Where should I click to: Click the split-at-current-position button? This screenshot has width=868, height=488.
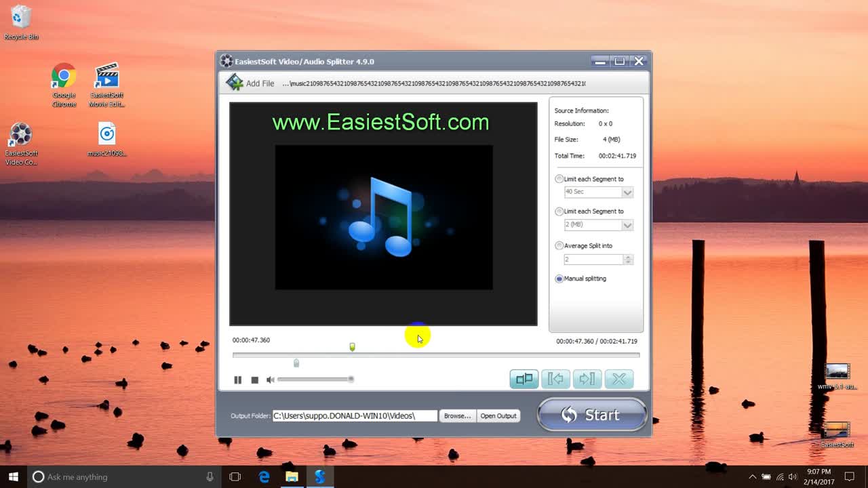524,379
